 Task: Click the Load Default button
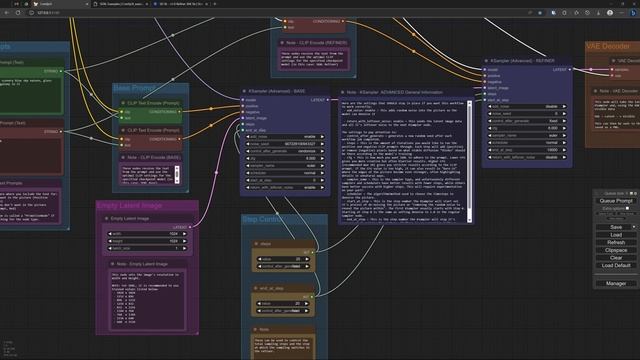click(616, 266)
